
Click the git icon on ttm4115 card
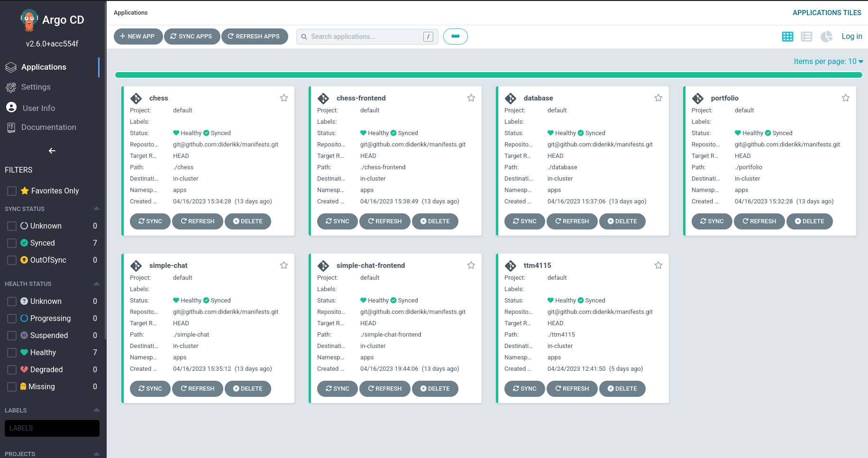pos(511,266)
